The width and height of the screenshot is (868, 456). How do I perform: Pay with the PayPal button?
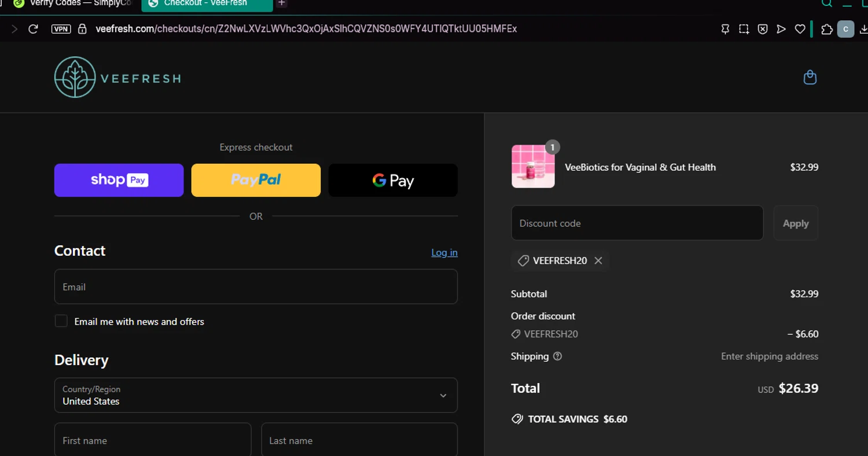pos(256,180)
